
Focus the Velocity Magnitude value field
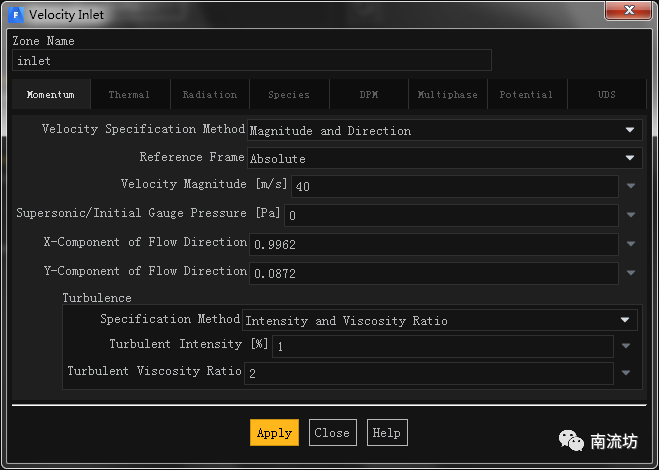tap(455, 186)
